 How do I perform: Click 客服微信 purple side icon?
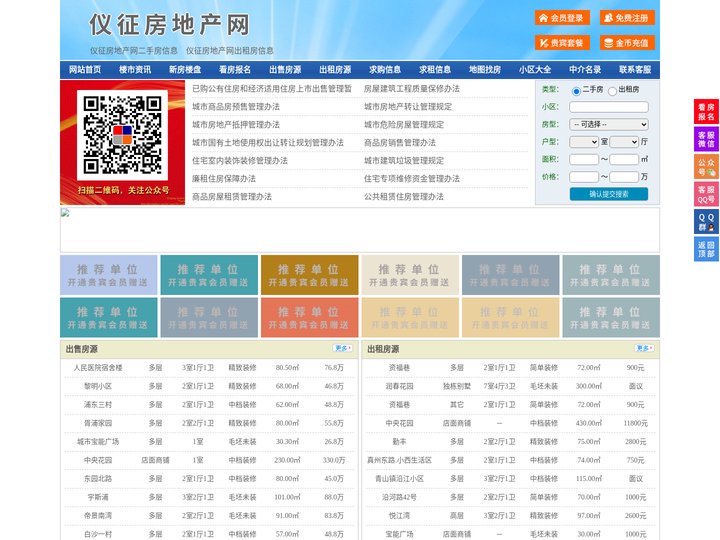click(706, 139)
